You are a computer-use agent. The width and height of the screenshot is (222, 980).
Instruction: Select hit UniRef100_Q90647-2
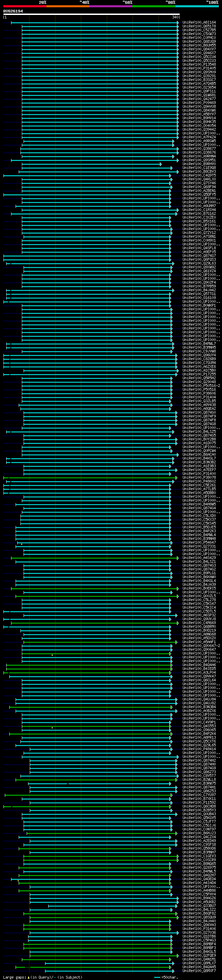tap(201, 646)
